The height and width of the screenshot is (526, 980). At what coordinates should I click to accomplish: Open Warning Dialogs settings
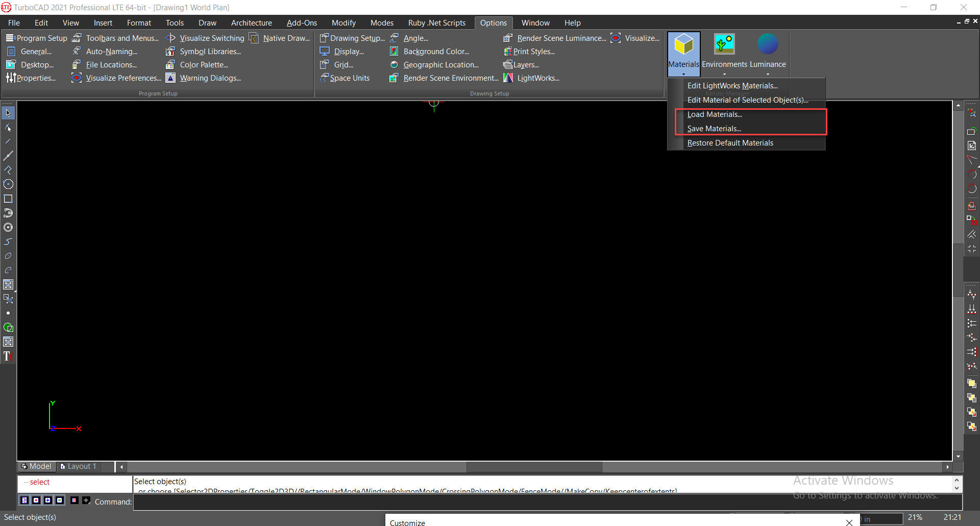[203, 78]
